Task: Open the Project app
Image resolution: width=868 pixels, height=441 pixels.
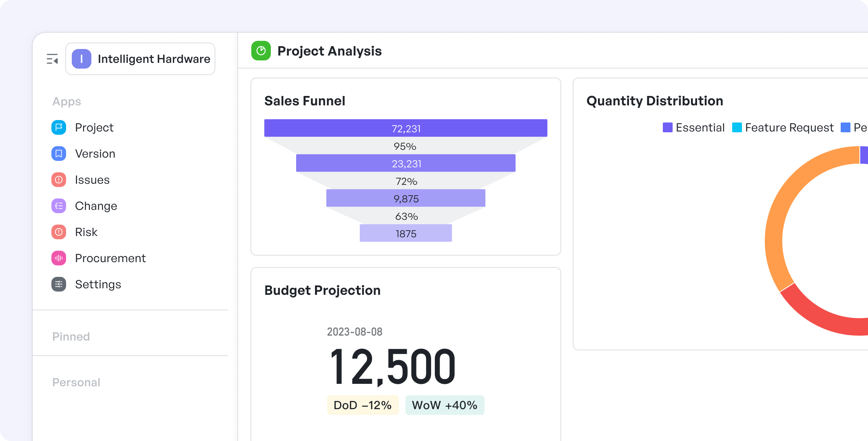Action: (x=94, y=127)
